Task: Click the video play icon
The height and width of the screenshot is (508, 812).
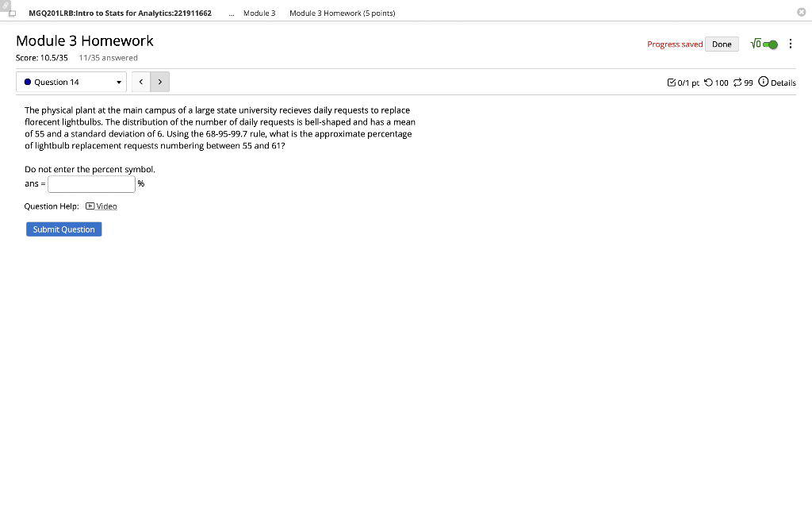Action: [90, 206]
